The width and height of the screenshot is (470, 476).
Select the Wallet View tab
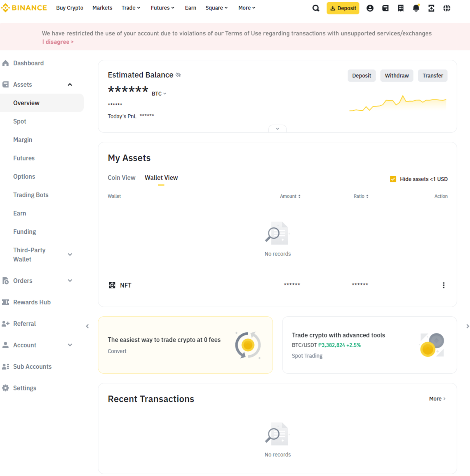tap(161, 178)
